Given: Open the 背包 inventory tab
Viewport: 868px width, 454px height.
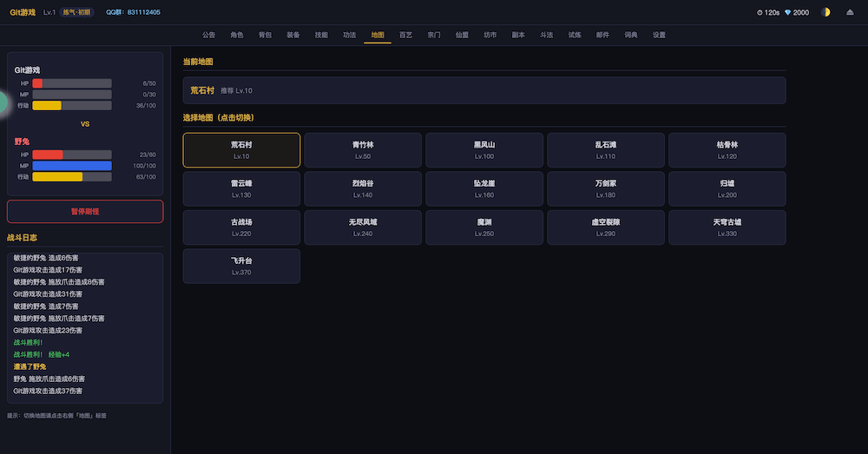Looking at the screenshot, I should click(x=265, y=35).
